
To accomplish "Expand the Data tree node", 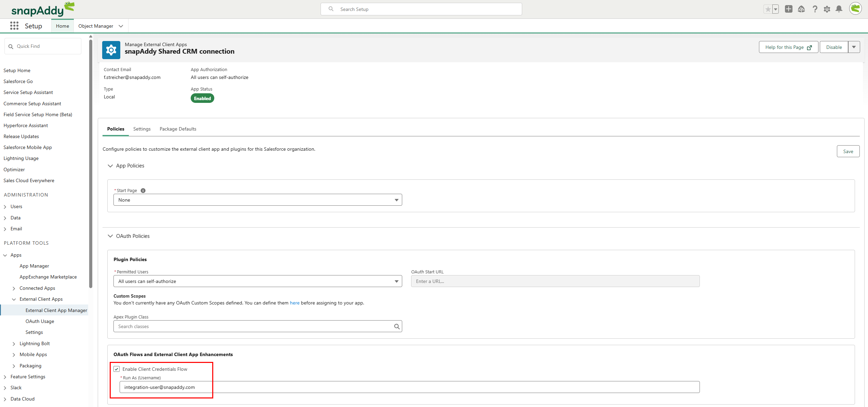I will click(x=5, y=218).
